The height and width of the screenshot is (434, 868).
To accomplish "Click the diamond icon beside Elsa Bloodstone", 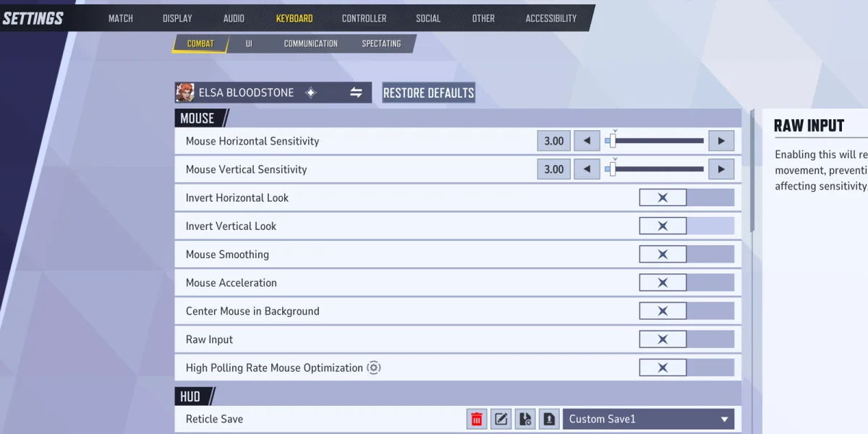I will tap(312, 93).
